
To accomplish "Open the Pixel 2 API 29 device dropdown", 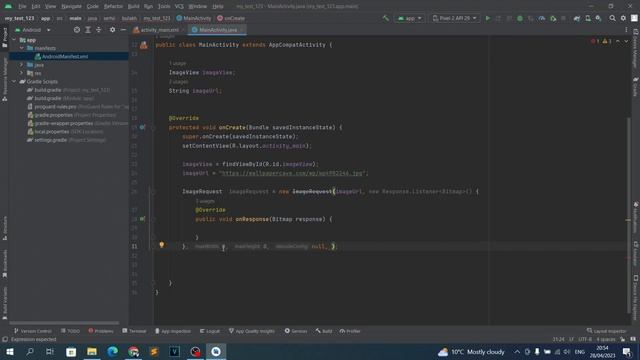I will click(454, 18).
